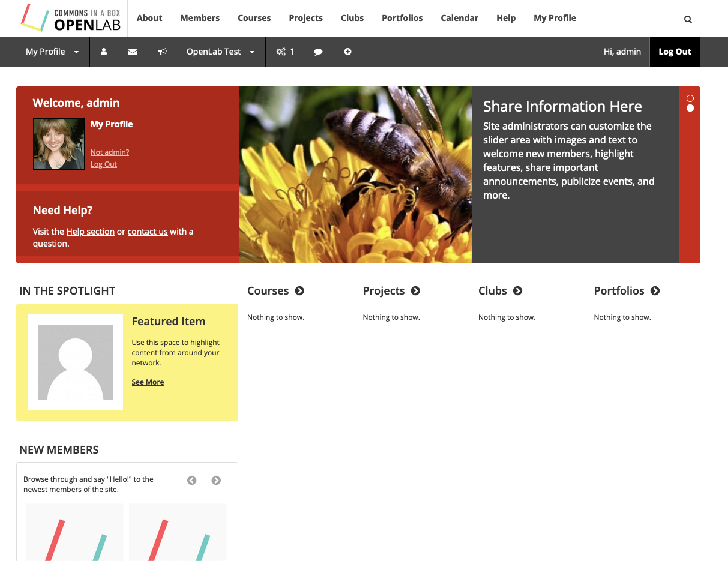Click the admin profile photo avatar

coord(59,144)
